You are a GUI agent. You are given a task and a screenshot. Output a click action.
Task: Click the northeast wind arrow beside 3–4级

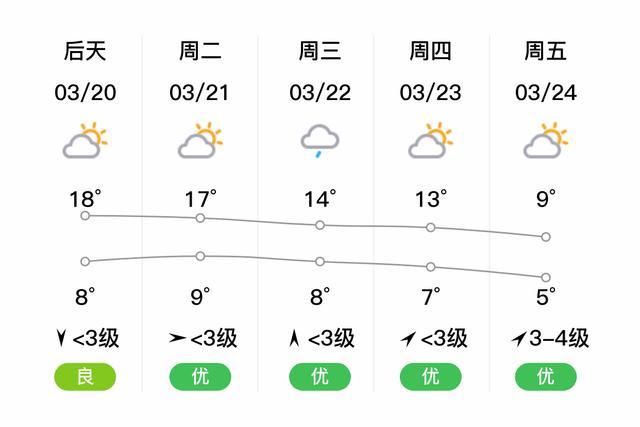coord(519,339)
